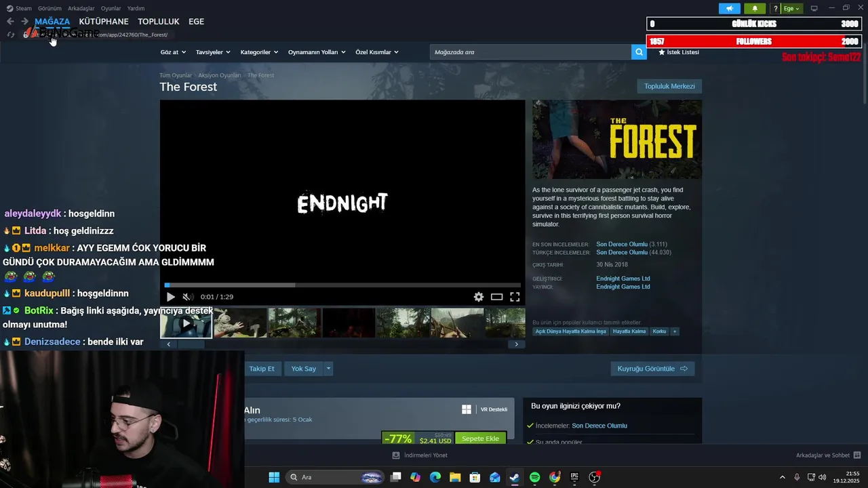Expand the Özel Kısımlar dropdown

377,52
